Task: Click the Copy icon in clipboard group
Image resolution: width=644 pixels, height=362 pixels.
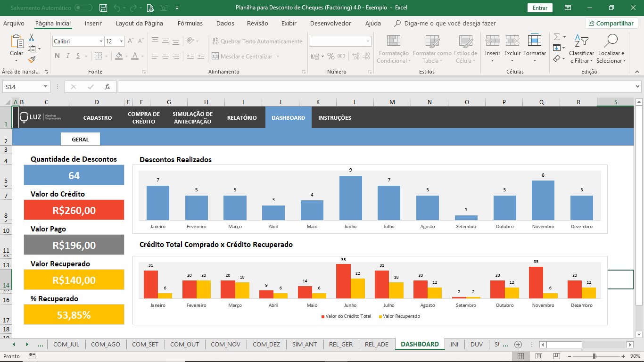Action: pos(32,49)
